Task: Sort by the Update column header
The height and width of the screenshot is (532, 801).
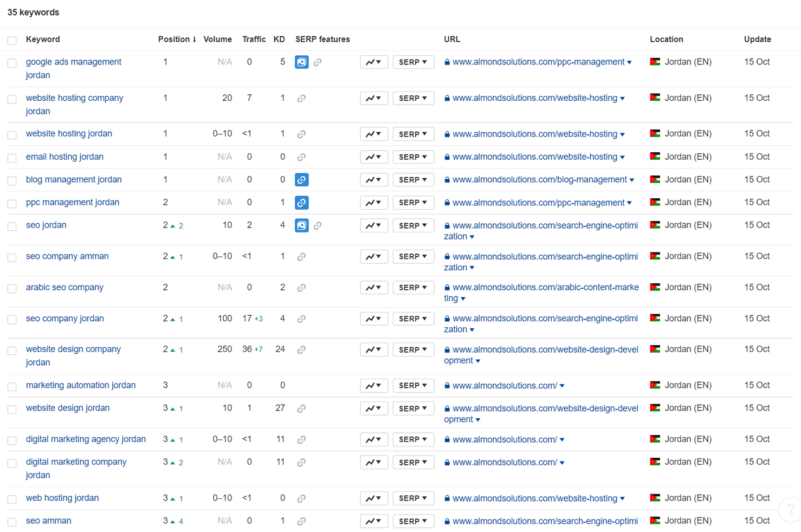Action: [x=758, y=40]
